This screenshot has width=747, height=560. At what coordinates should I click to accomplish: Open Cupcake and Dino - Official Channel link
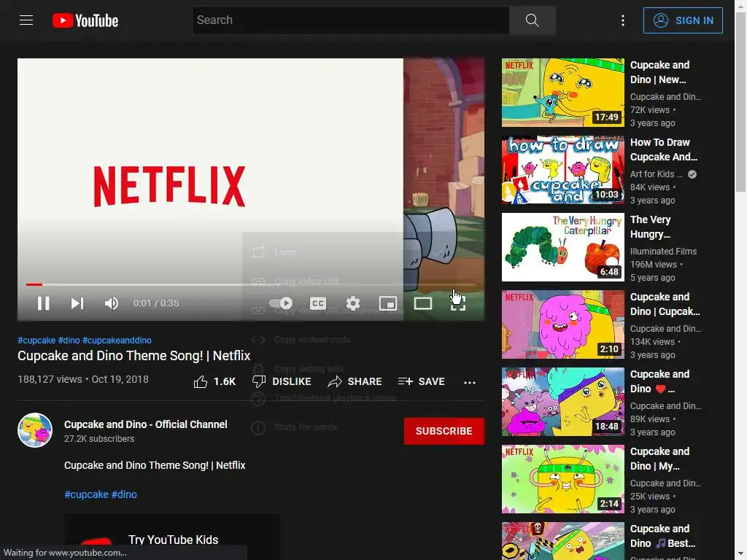[146, 424]
